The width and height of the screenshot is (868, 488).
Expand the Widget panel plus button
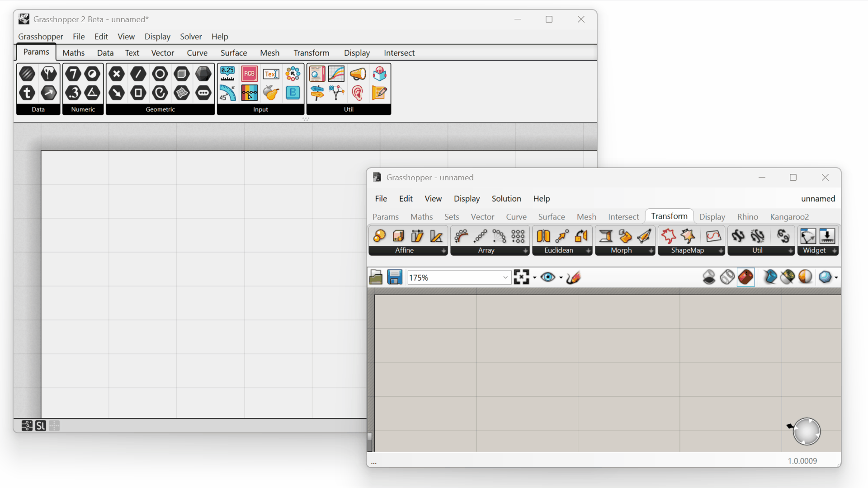(835, 251)
